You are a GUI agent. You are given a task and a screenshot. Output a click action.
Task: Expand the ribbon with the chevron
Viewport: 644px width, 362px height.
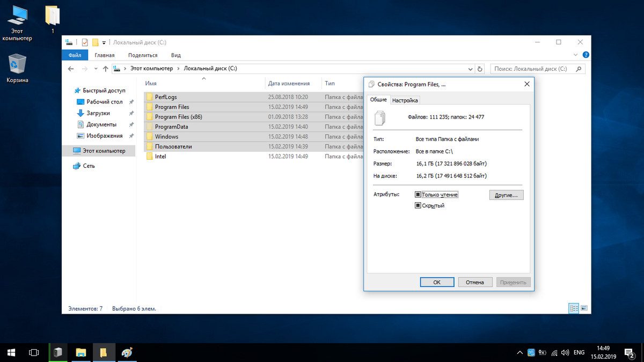pyautogui.click(x=576, y=55)
